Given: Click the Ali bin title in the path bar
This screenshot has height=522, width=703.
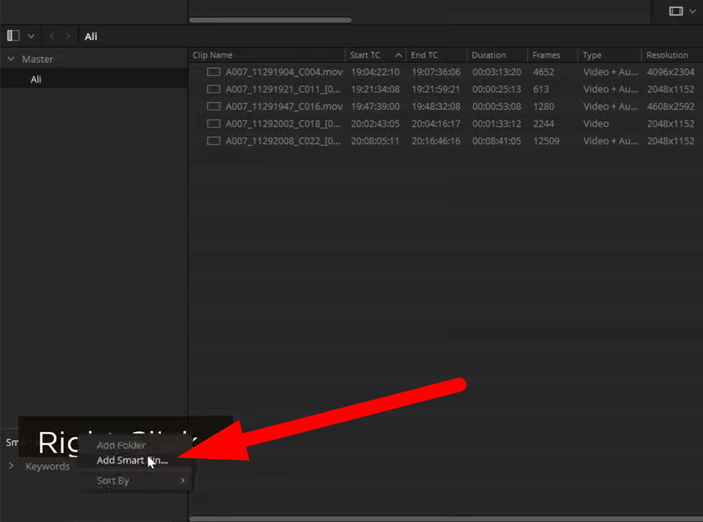Looking at the screenshot, I should 91,36.
